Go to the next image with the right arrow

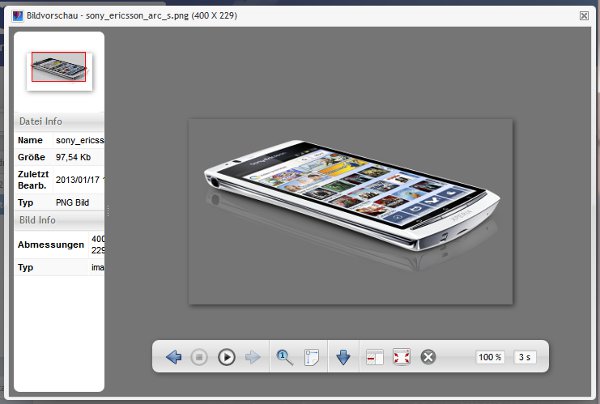[x=253, y=357]
